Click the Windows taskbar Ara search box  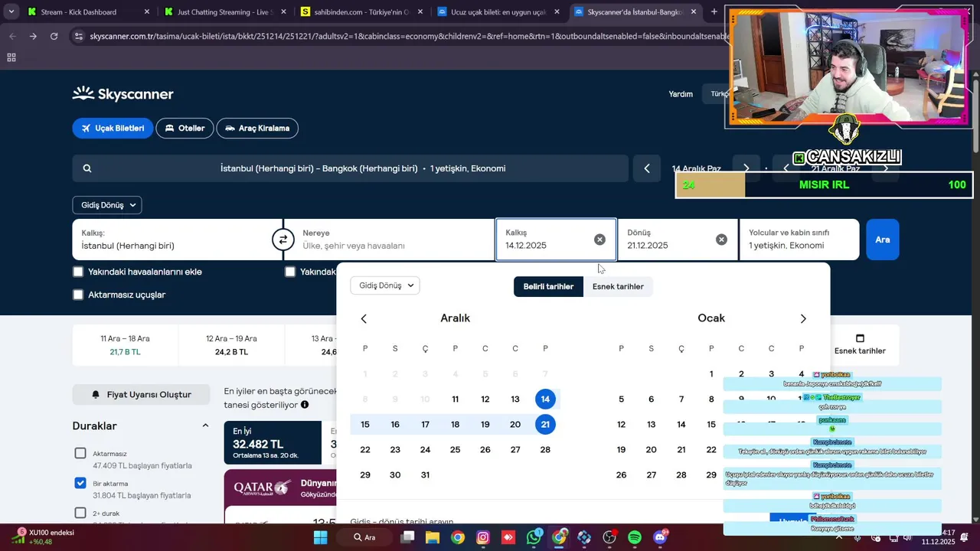[364, 537]
